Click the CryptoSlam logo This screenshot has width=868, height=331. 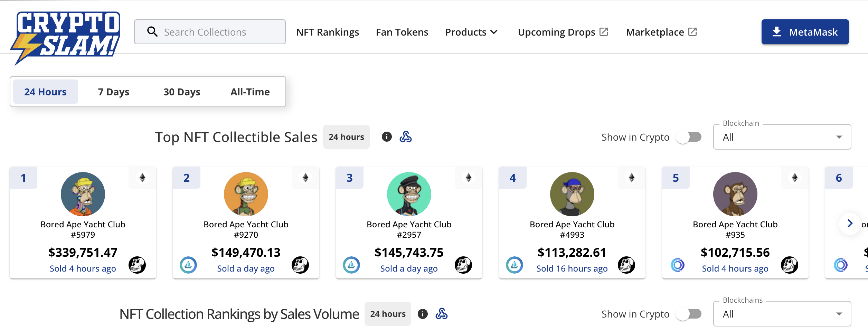(66, 36)
